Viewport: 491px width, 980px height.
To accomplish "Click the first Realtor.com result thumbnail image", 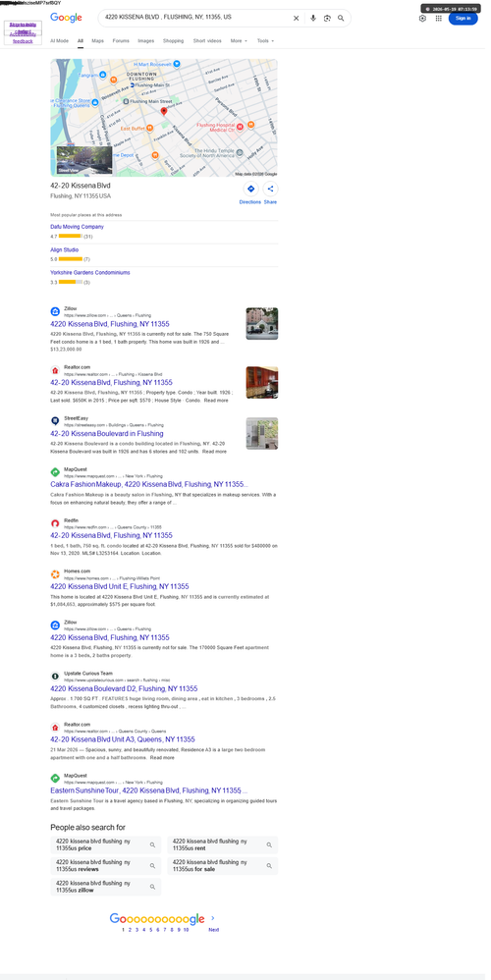I will tap(262, 382).
